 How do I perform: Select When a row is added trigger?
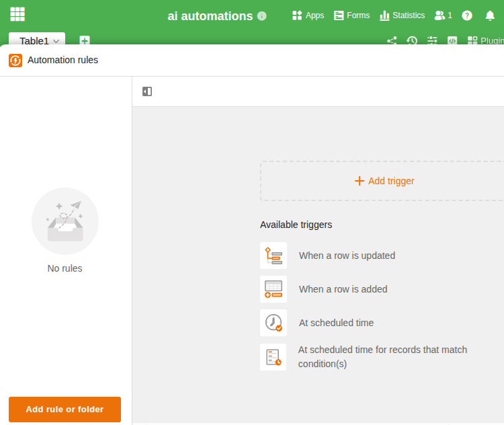[x=343, y=289]
